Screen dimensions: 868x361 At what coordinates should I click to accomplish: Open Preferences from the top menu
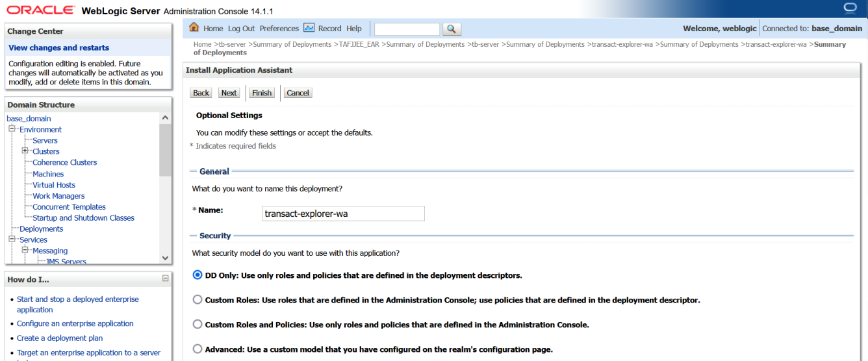point(279,29)
